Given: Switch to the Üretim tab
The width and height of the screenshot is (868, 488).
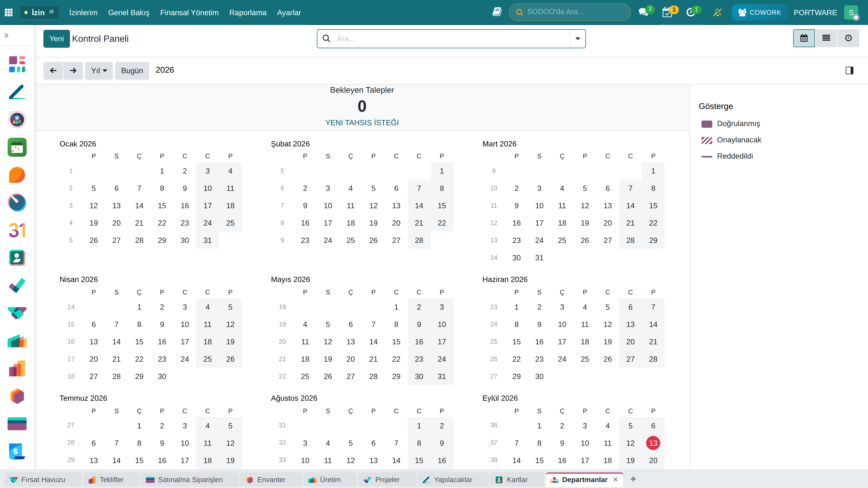Looking at the screenshot, I should (x=330, y=480).
